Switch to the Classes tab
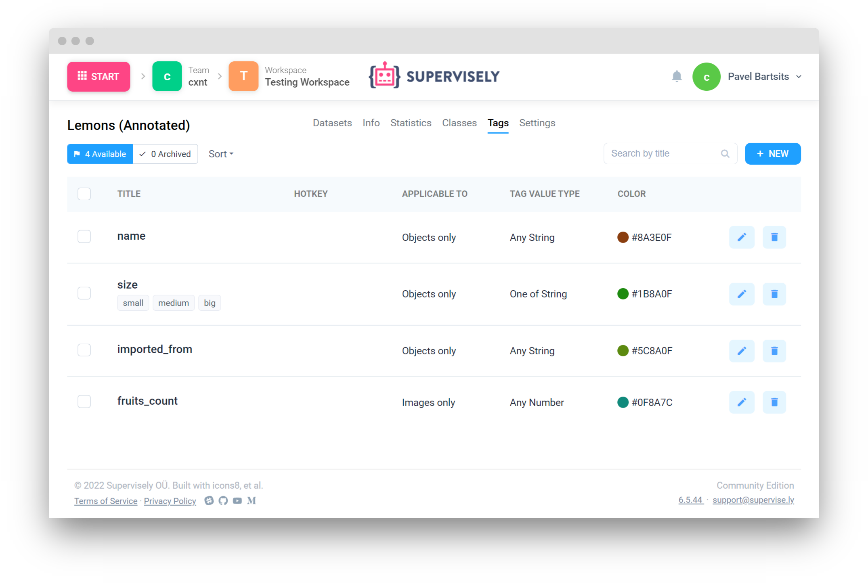The width and height of the screenshot is (868, 588). pos(459,123)
